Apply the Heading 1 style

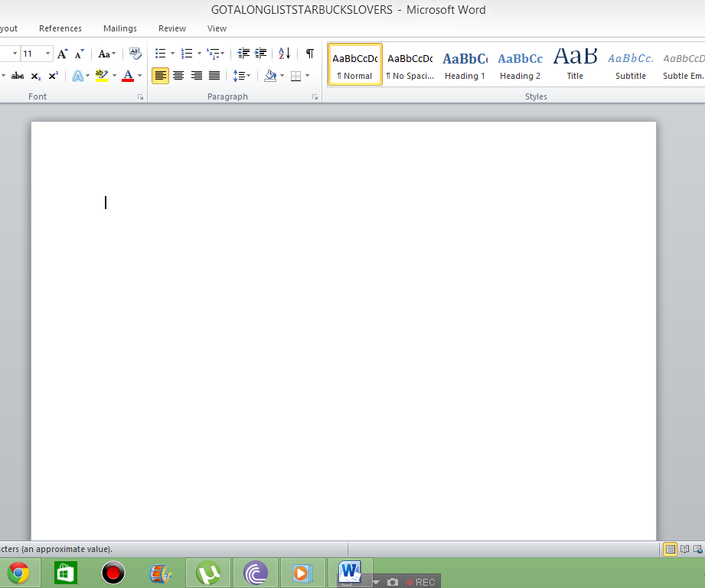(x=465, y=64)
